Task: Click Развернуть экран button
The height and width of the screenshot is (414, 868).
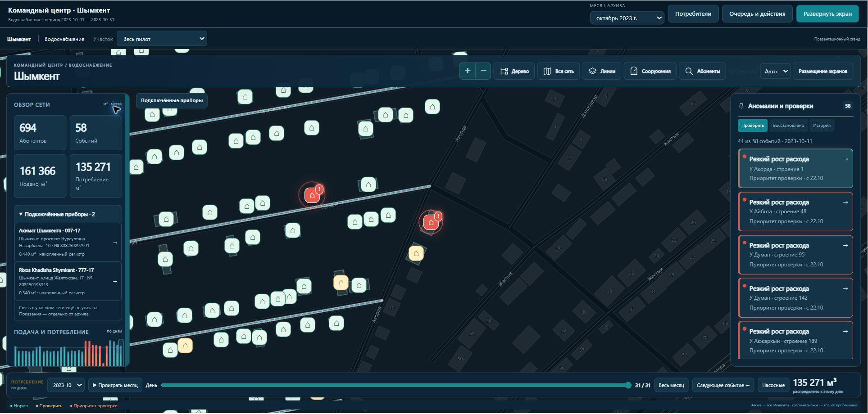Action: 827,14
